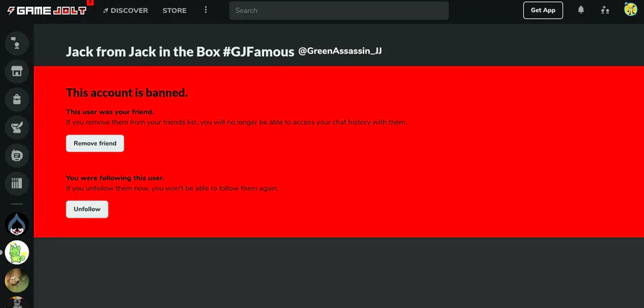
Task: Open the three-dot more menu
Action: coord(206,11)
